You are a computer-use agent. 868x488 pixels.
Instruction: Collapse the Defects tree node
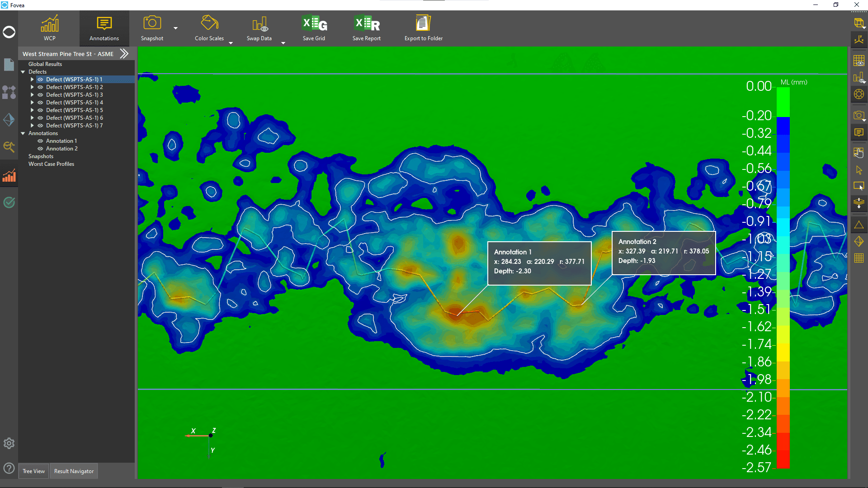coord(23,72)
